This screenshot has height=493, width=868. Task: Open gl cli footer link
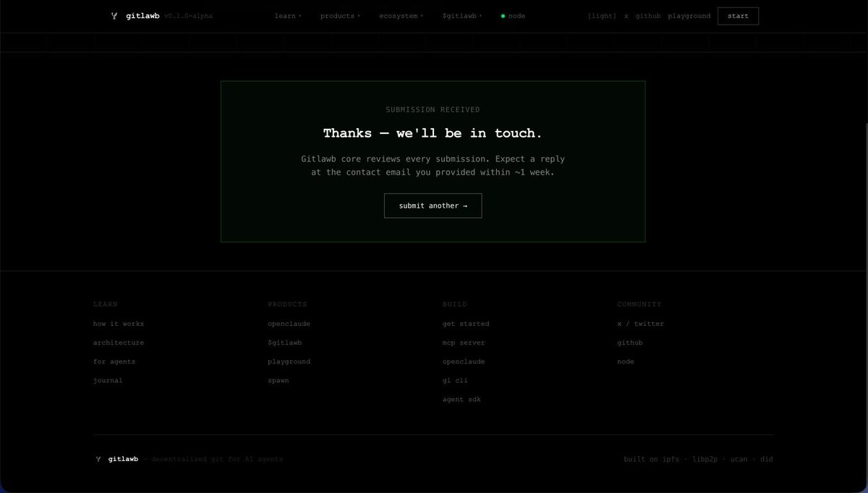pos(455,380)
